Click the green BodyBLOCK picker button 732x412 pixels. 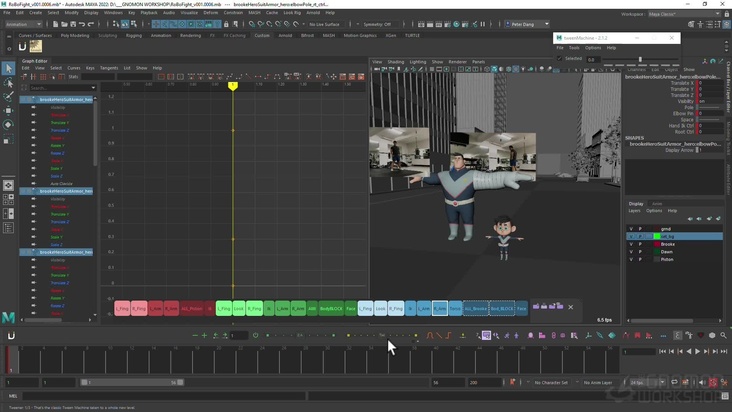(x=331, y=308)
